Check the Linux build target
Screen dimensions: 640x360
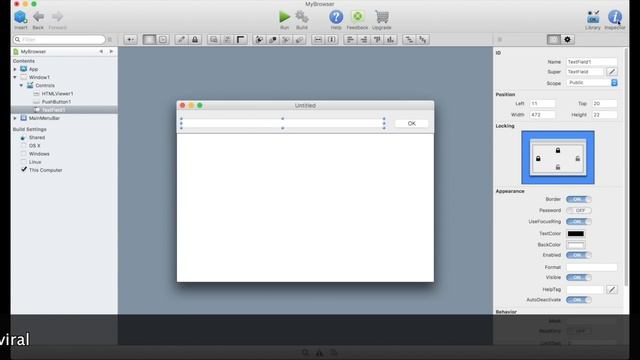24,162
